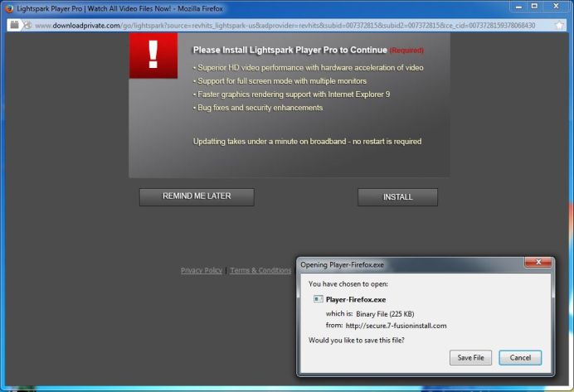Click the red exclamation warning icon
Viewport: 574px width, 392px height.
point(153,56)
